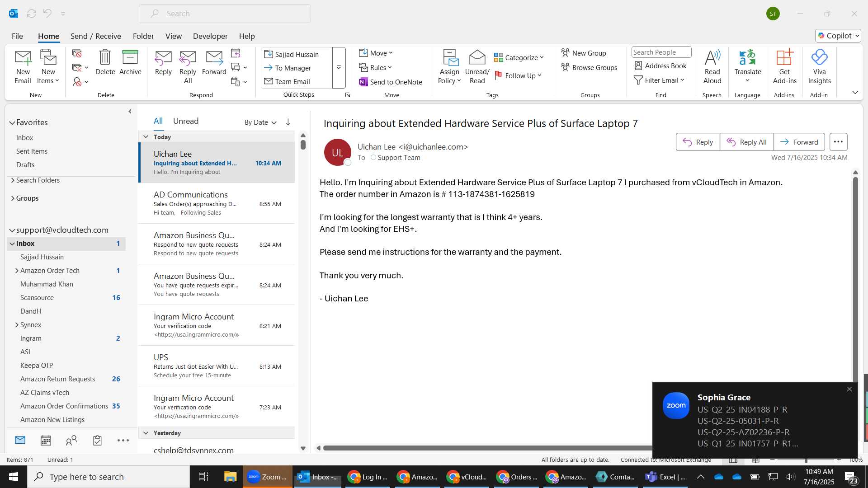Click Reply All button in reading pane
This screenshot has height=488, width=868.
point(746,142)
